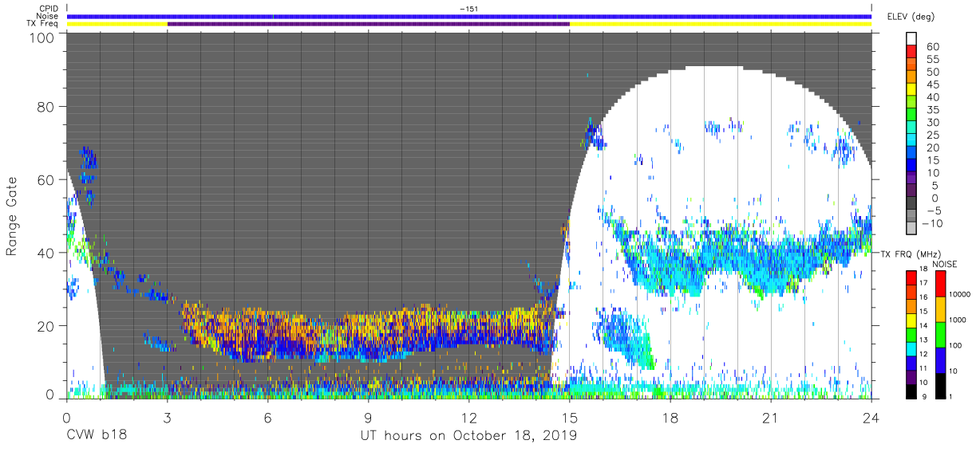Click the CPID value -151

point(468,9)
